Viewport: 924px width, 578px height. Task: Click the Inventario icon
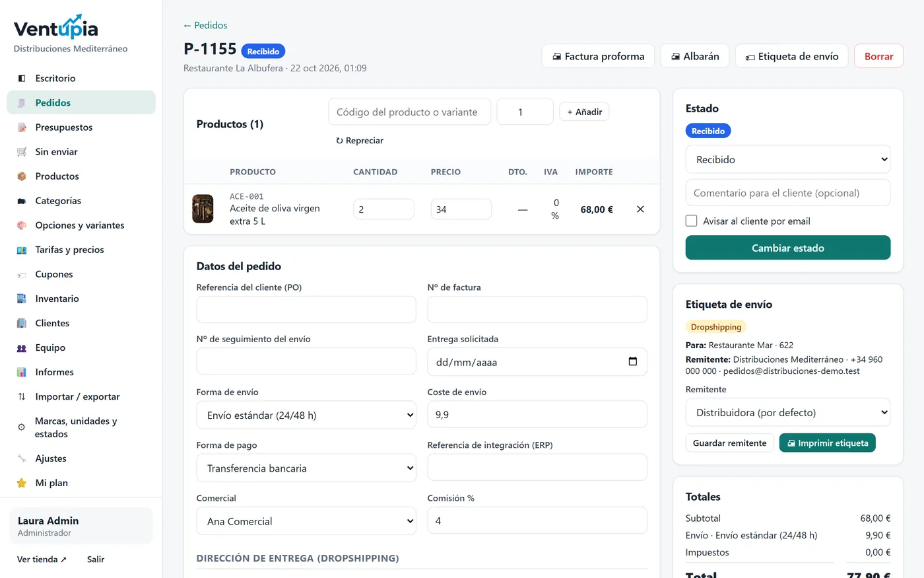22,299
